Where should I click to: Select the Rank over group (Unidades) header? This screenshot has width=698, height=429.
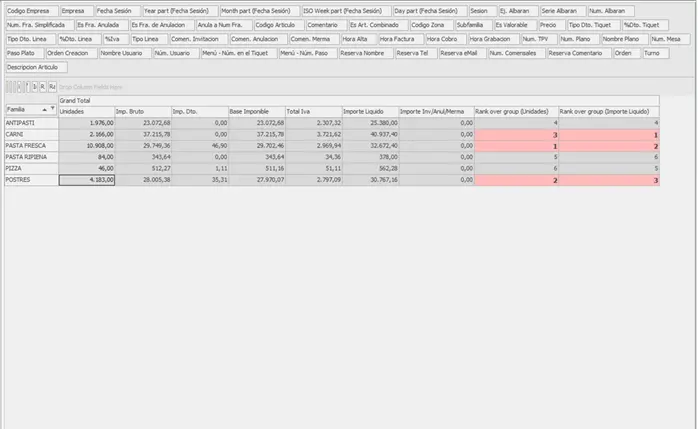click(x=514, y=111)
